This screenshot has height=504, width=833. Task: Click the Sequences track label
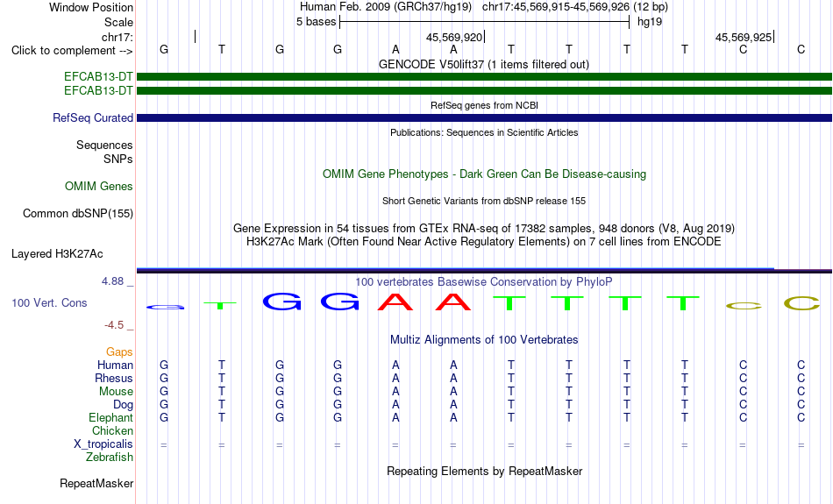click(104, 145)
